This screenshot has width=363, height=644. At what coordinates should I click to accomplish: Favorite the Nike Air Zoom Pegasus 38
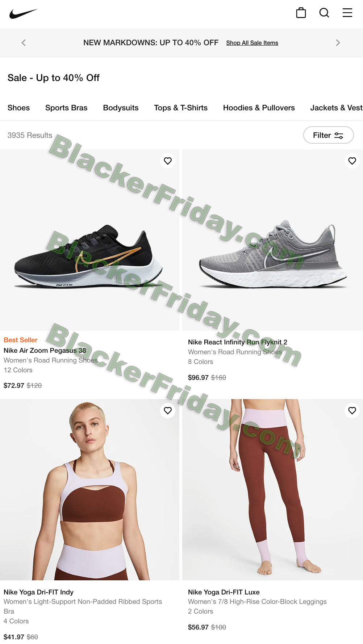click(168, 161)
